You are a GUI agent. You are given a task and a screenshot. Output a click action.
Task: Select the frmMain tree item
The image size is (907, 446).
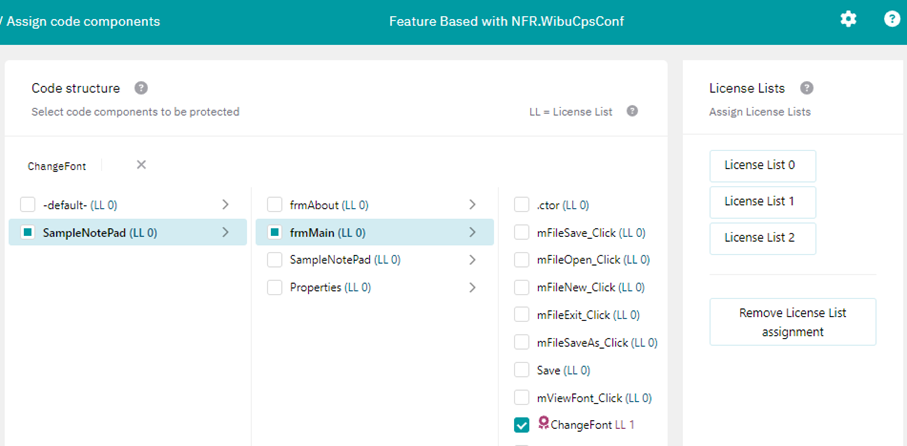[x=312, y=233]
